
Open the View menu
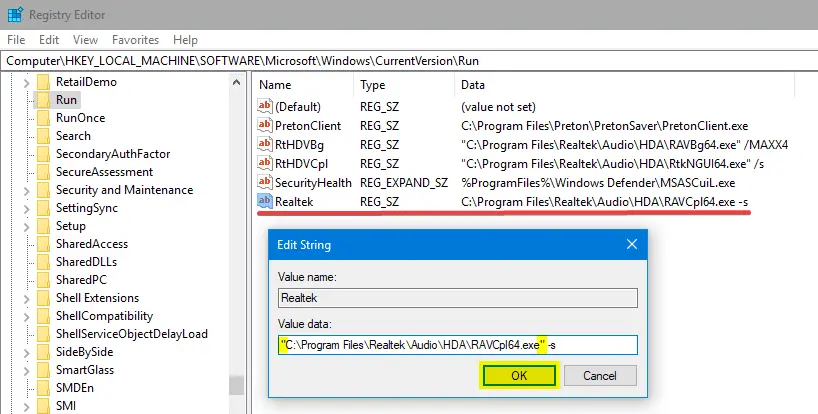tap(86, 40)
